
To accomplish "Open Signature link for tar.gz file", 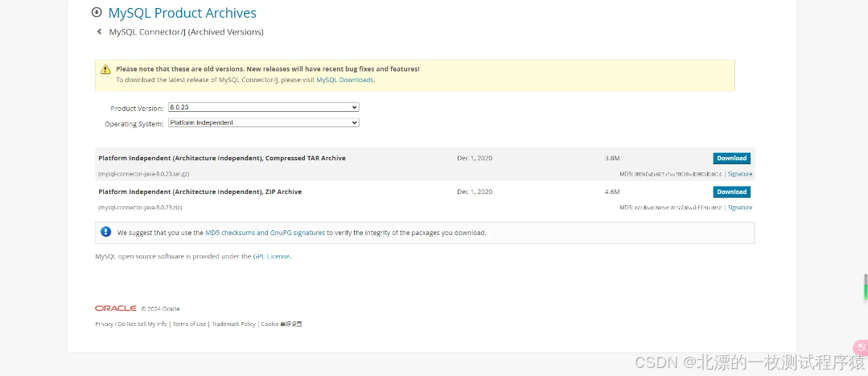I will pyautogui.click(x=739, y=174).
